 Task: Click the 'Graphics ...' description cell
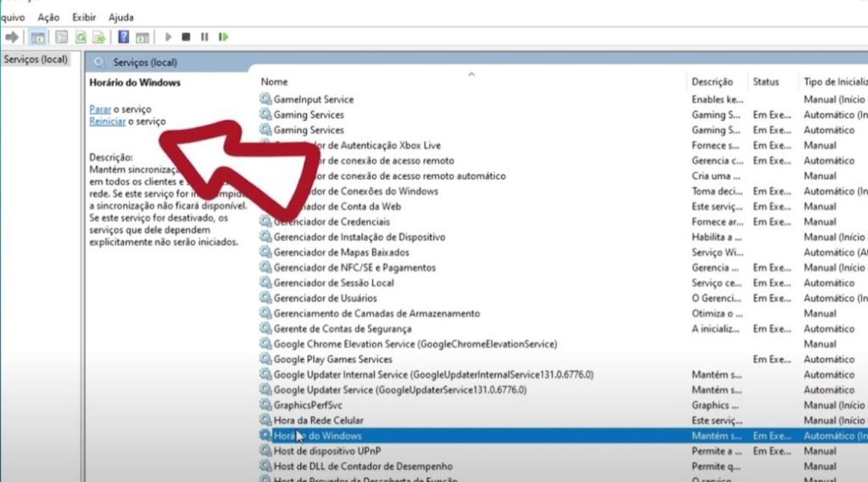click(x=715, y=405)
